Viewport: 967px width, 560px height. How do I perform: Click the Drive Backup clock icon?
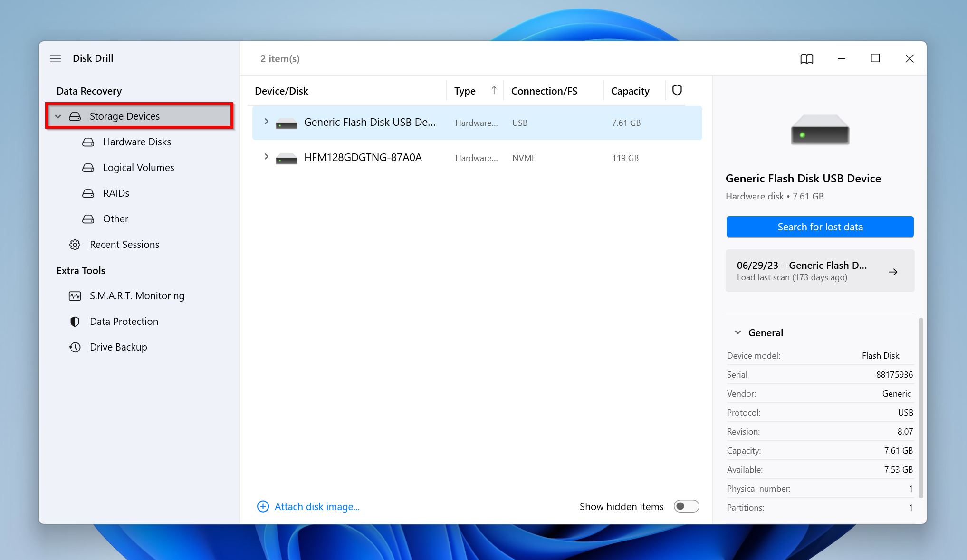click(x=75, y=347)
